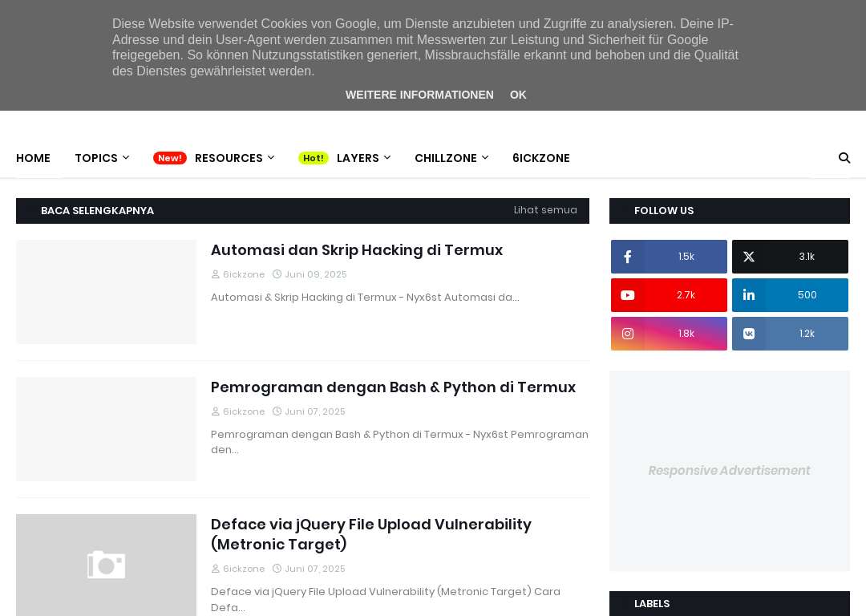The height and width of the screenshot is (616, 866).
Task: Open the Deface via jQuery File Upload title
Action: (371, 534)
